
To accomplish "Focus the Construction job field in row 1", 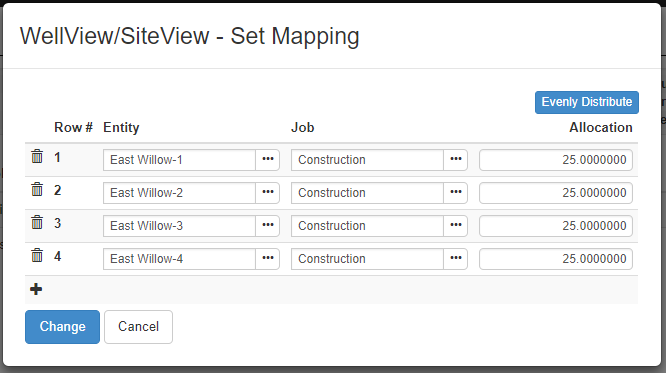I will [x=367, y=160].
